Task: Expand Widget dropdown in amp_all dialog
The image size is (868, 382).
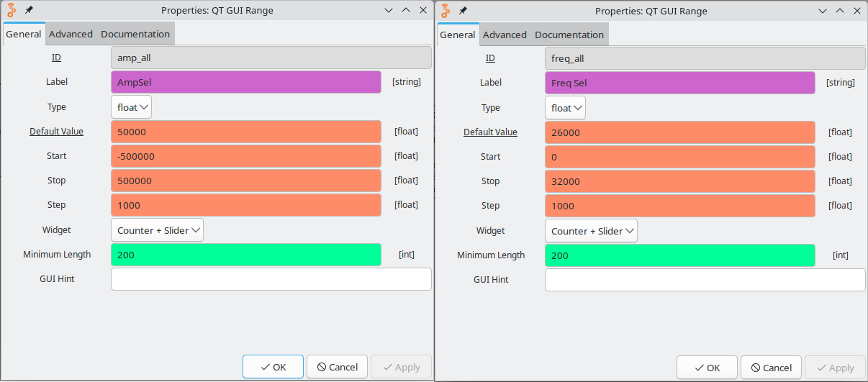Action: click(x=157, y=230)
